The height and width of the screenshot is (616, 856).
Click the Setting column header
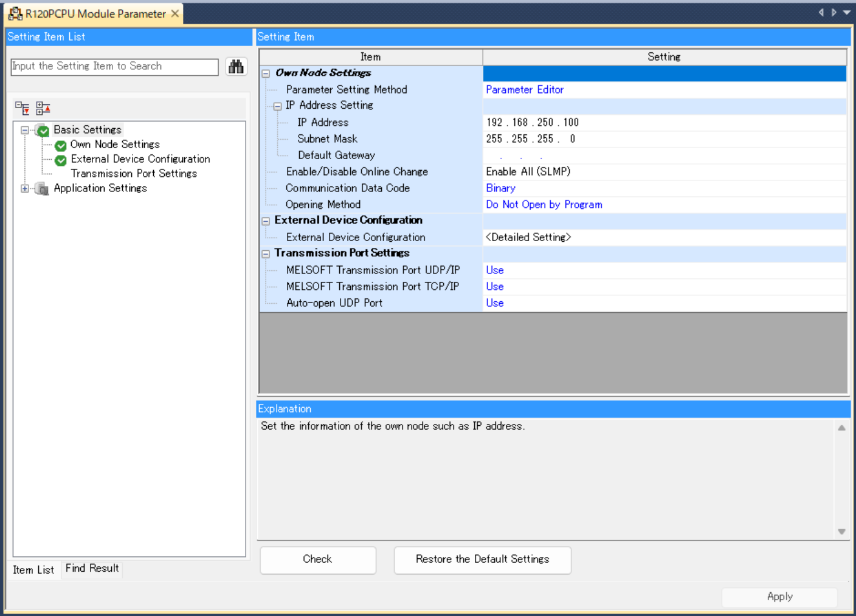coord(664,57)
